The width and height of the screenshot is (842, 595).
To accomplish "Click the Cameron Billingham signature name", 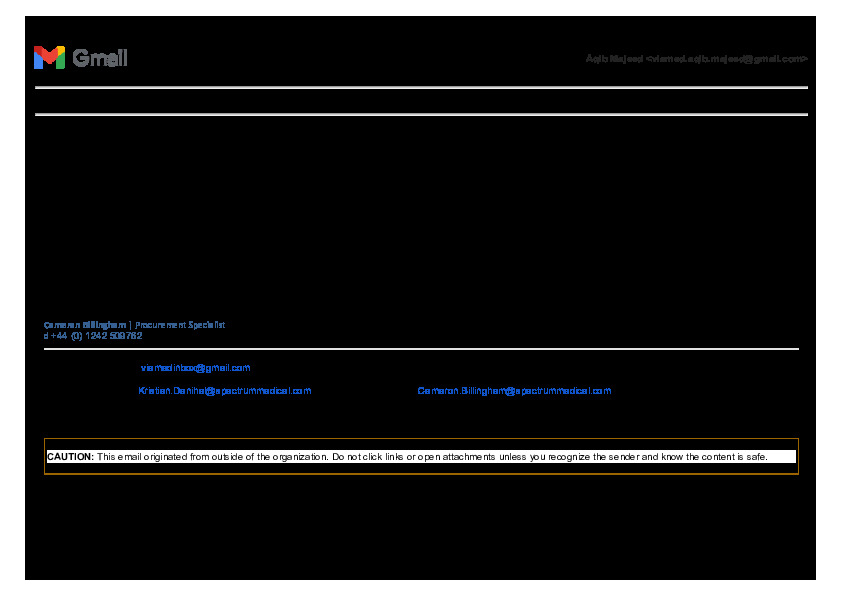I will tap(85, 325).
